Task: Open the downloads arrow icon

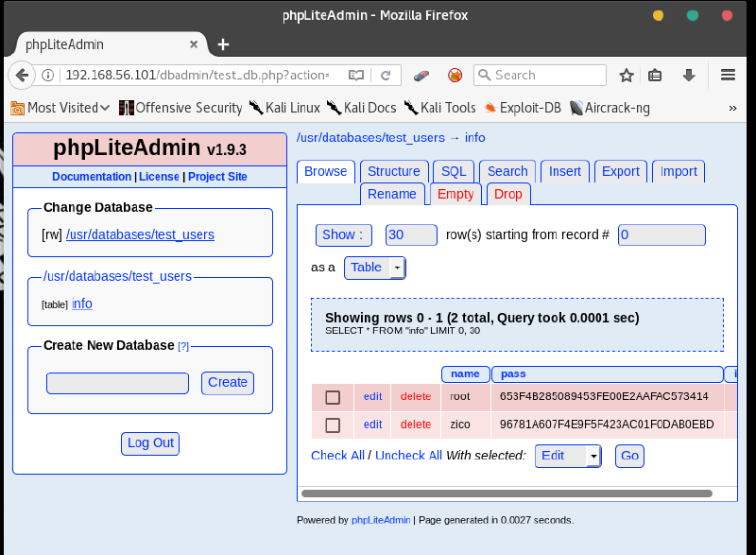Action: pos(689,76)
